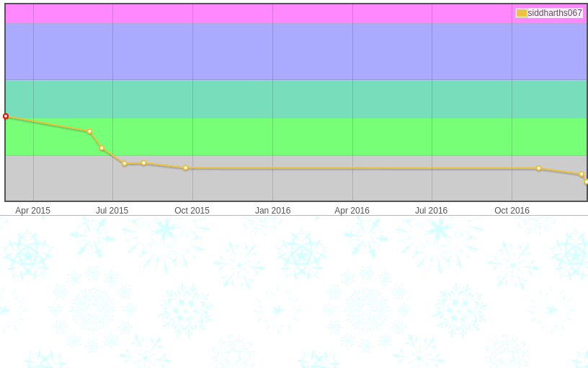Click the Jul 2016 axis label
Viewport: 588px width, 368px height.
[x=431, y=211]
